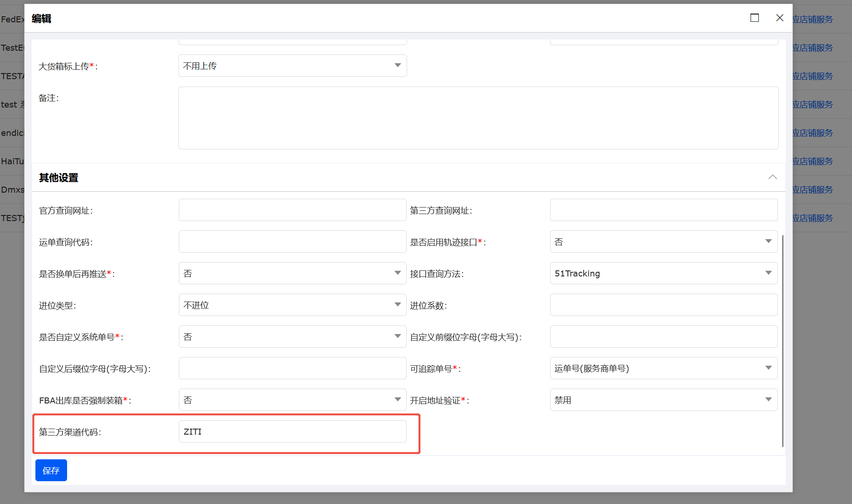
Task: Open the 接口查询方法 51Tracking dropdown
Action: (664, 273)
